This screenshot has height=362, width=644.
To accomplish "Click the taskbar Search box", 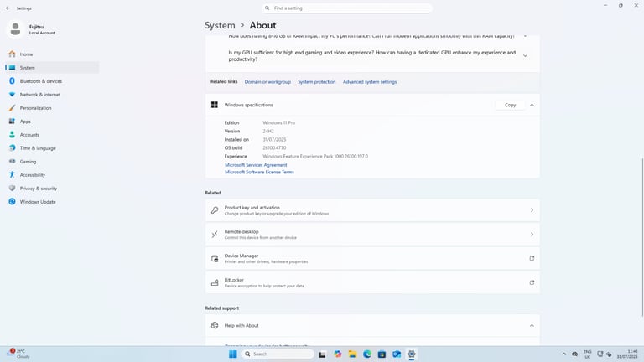I will pos(278,354).
